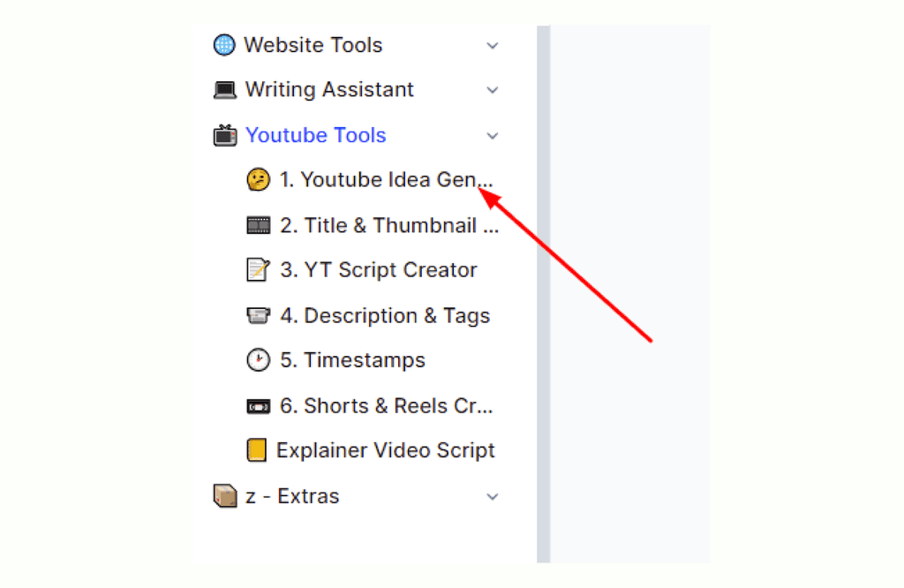The height and width of the screenshot is (588, 904).
Task: Select the videotape icon for Shorts & Reels Creator
Action: point(257,405)
